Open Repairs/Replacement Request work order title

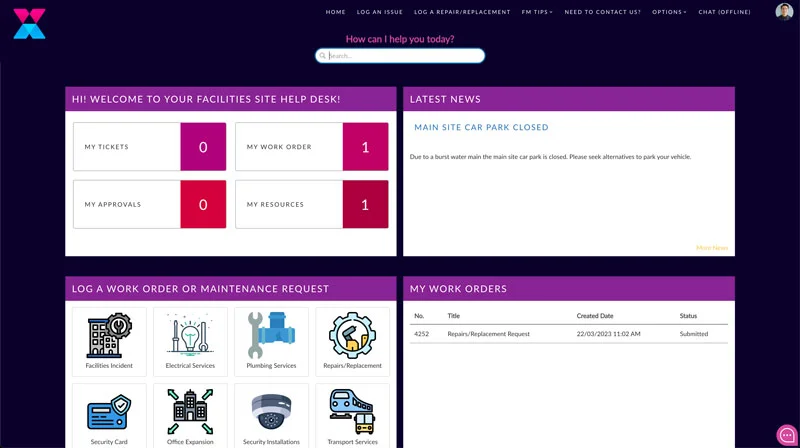pos(488,334)
